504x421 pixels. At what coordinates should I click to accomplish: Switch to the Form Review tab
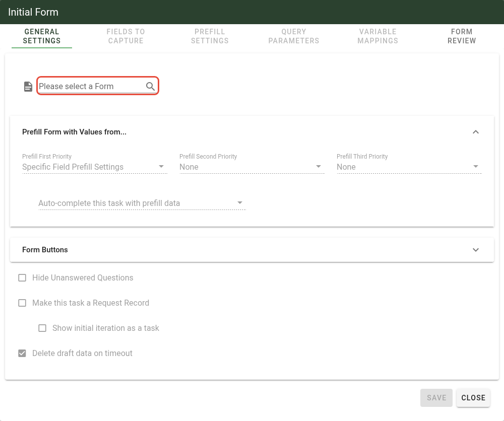click(462, 36)
